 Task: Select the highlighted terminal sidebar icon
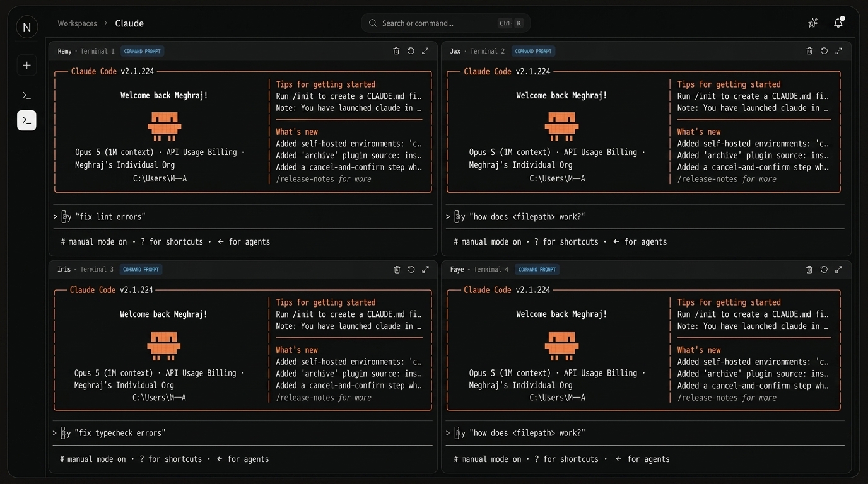[26, 120]
